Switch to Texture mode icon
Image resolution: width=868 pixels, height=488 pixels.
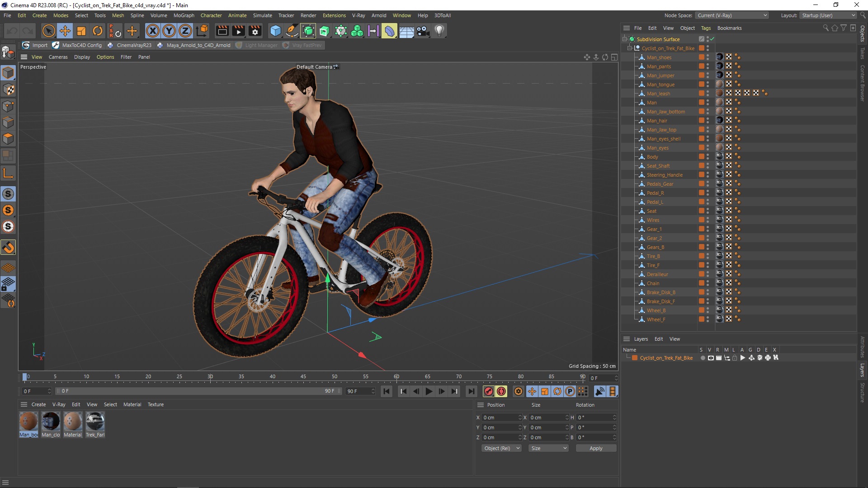9,89
